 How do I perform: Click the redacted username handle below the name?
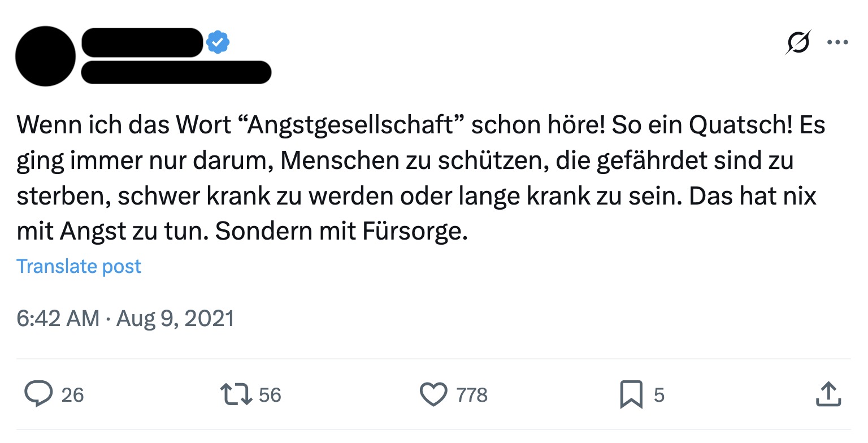[176, 72]
